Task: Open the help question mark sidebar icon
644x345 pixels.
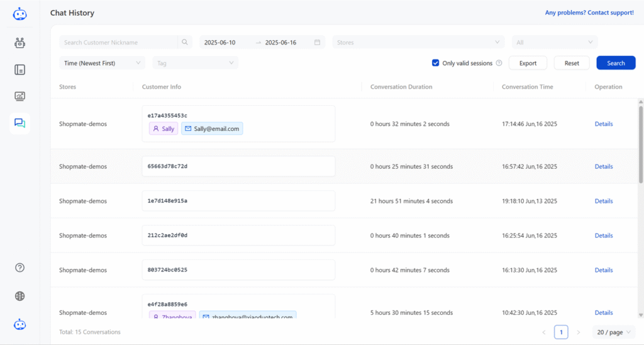Action: coord(19,268)
